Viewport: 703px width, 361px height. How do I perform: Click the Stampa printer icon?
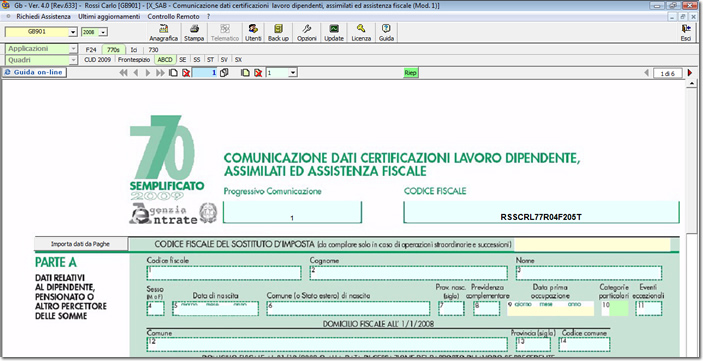(194, 33)
